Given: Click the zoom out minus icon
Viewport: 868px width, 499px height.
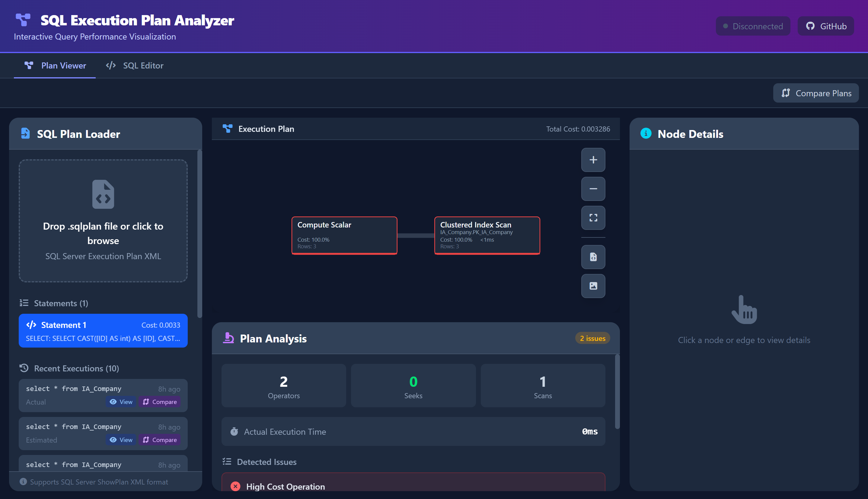Looking at the screenshot, I should pos(593,189).
